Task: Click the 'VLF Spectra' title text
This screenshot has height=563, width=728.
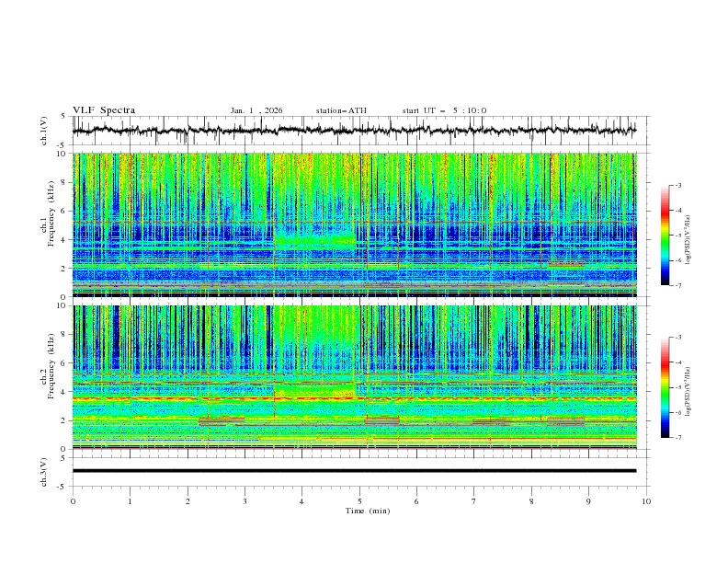Action: pos(104,110)
